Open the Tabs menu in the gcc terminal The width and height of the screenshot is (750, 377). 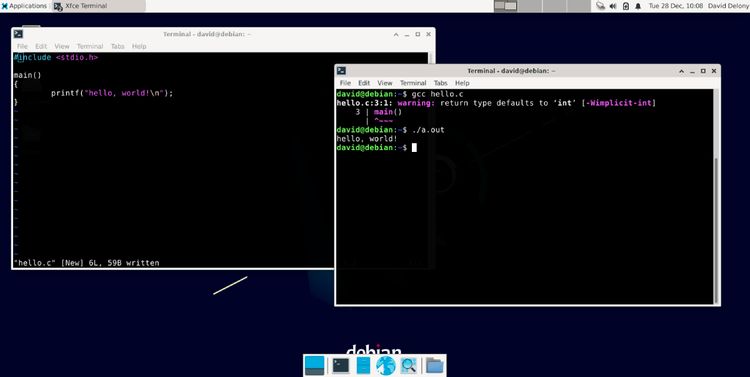click(441, 83)
